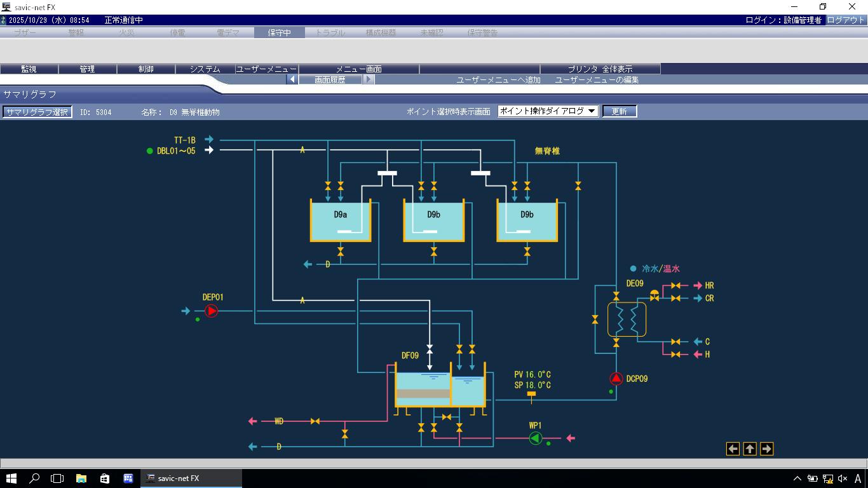Click the サマリグラフ選択 button
Image resolution: width=868 pixels, height=488 pixels.
[x=37, y=112]
